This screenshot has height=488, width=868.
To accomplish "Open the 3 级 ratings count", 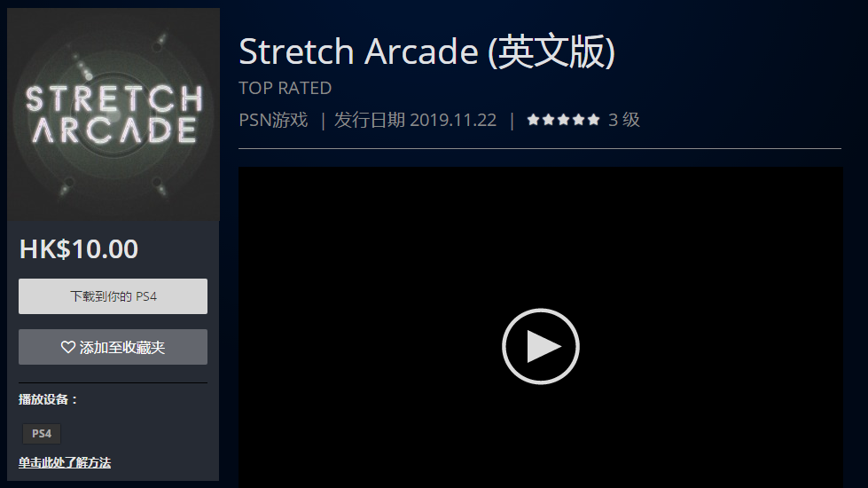I will [624, 120].
